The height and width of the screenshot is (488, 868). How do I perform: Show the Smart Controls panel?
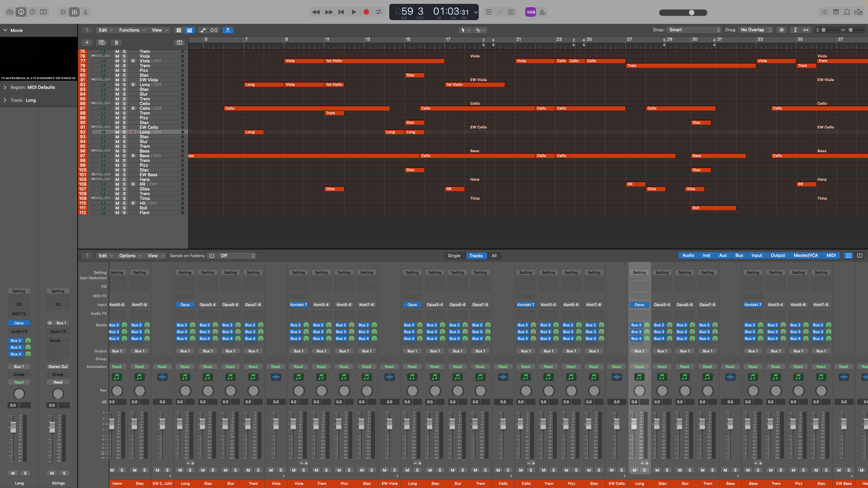pos(63,12)
